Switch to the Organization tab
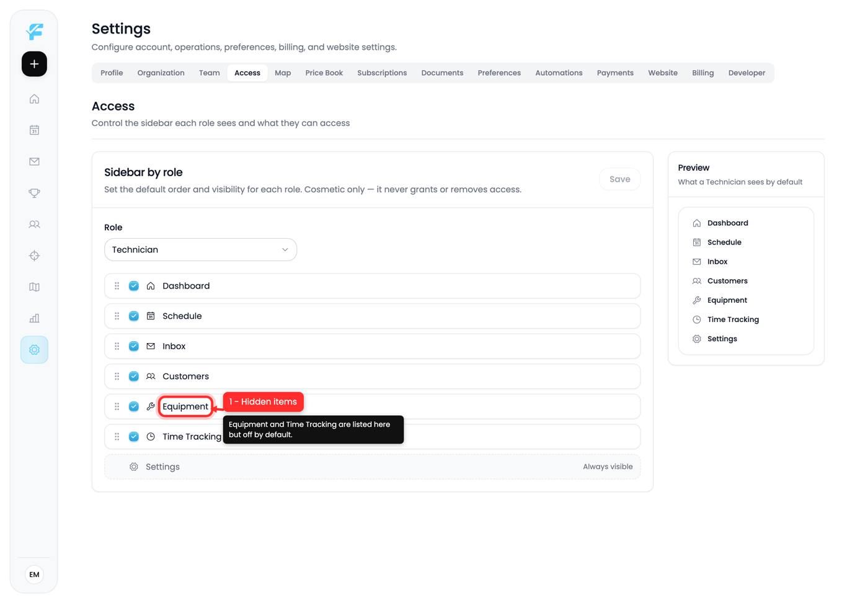868x603 pixels. (x=161, y=73)
